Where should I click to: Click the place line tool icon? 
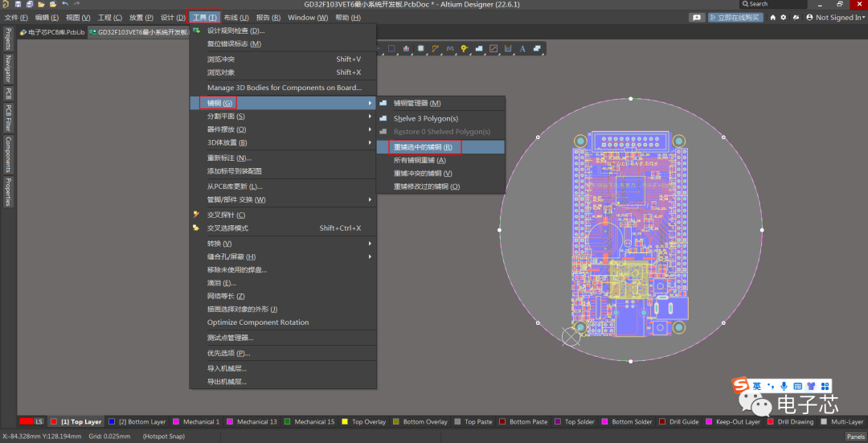point(493,49)
